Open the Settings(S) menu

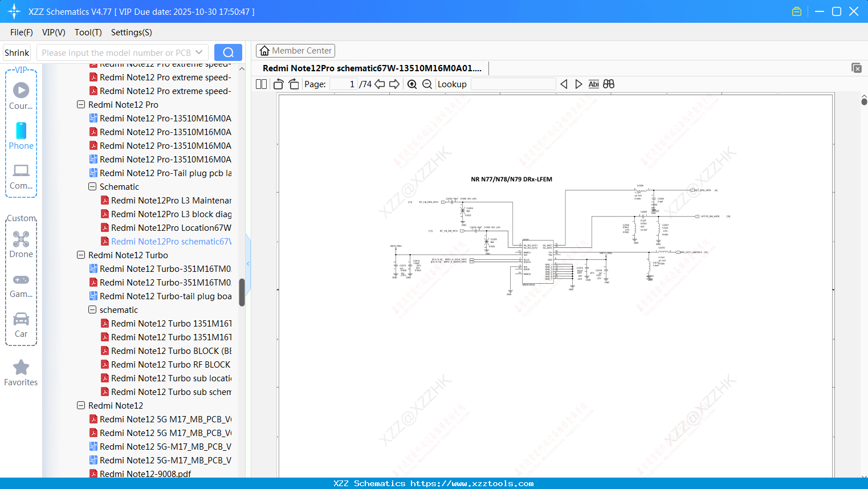pos(131,32)
